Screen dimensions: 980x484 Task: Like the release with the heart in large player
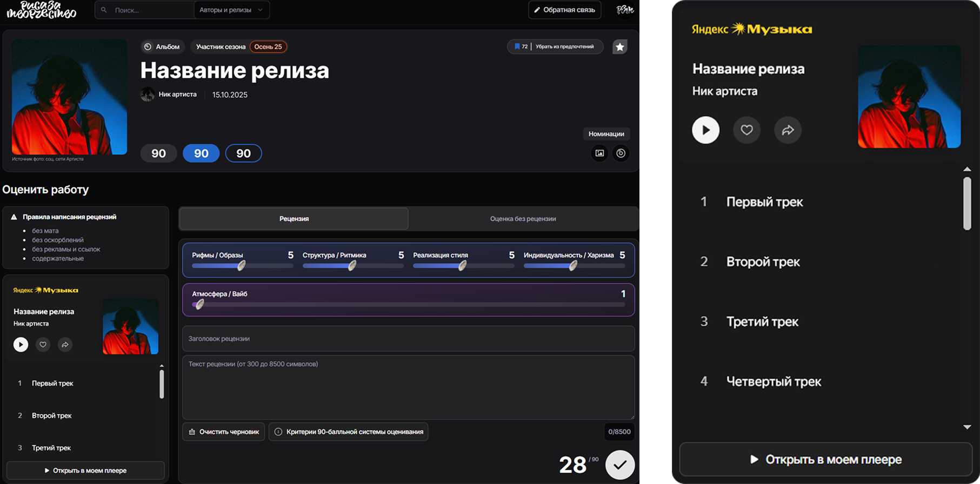[746, 130]
